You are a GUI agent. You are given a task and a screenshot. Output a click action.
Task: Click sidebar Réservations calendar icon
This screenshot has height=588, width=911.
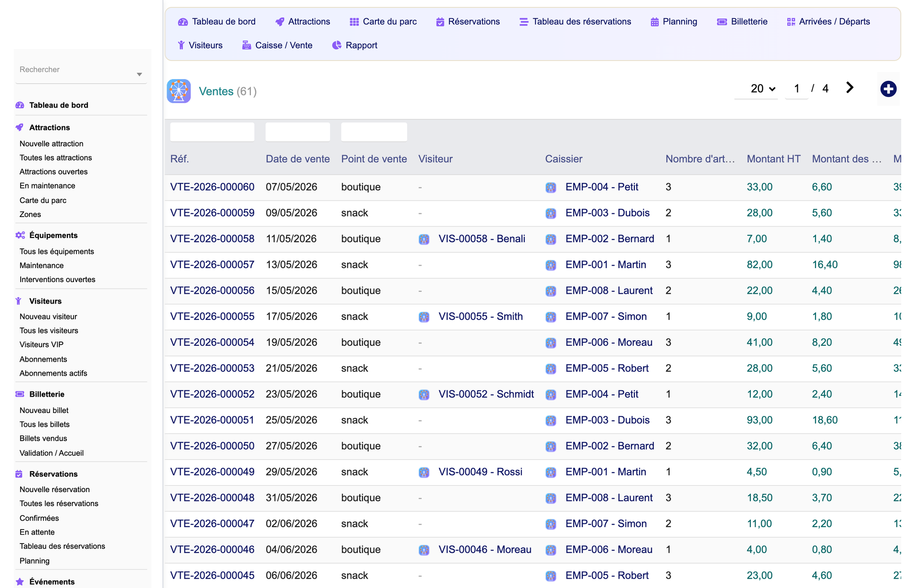click(19, 474)
